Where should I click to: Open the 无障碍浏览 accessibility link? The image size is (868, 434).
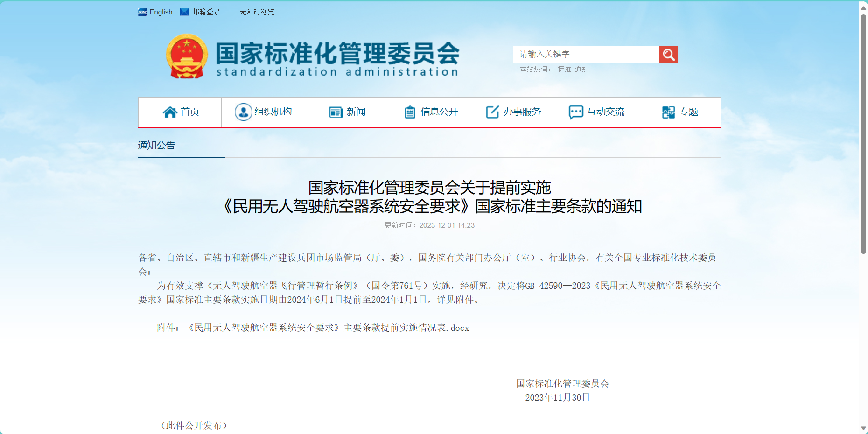click(x=257, y=12)
